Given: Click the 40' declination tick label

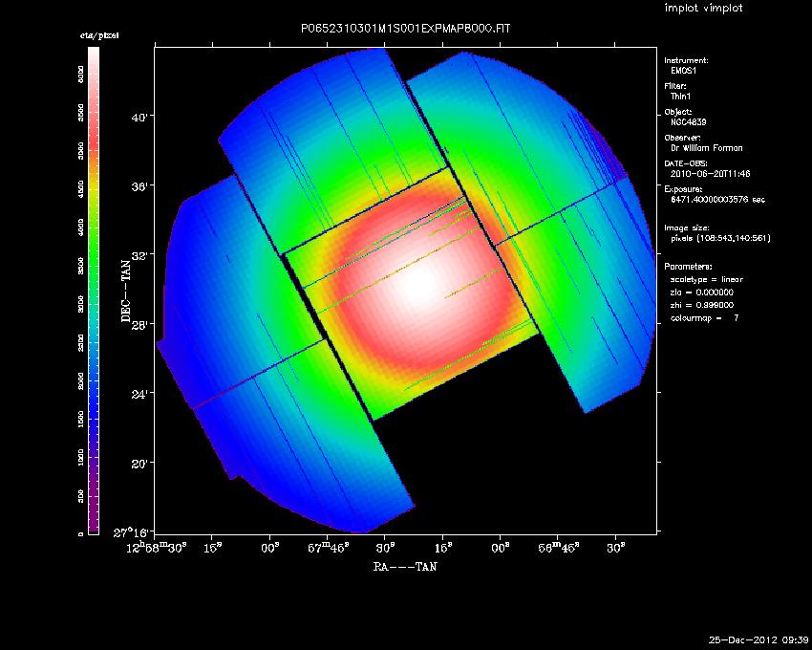Looking at the screenshot, I should 139,118.
